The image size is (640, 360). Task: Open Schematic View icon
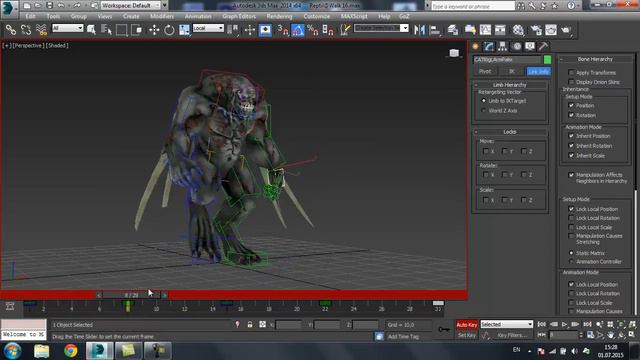point(500,30)
